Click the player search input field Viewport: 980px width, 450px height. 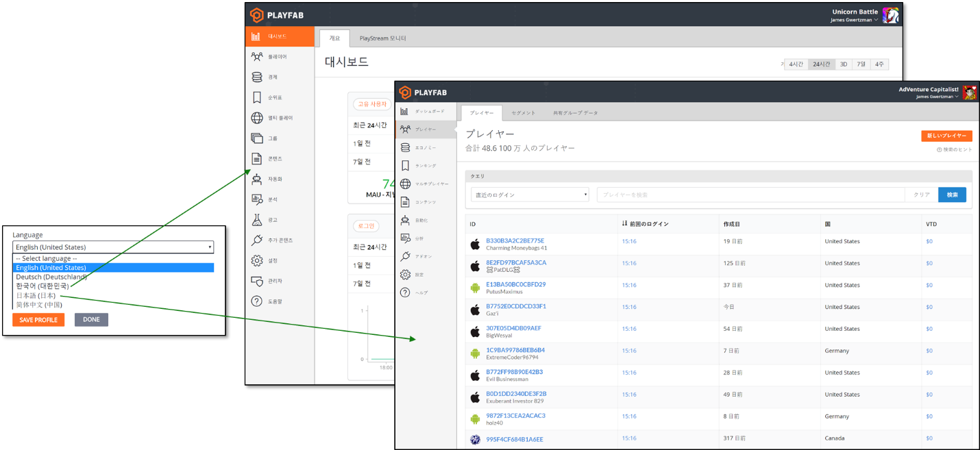(x=750, y=195)
